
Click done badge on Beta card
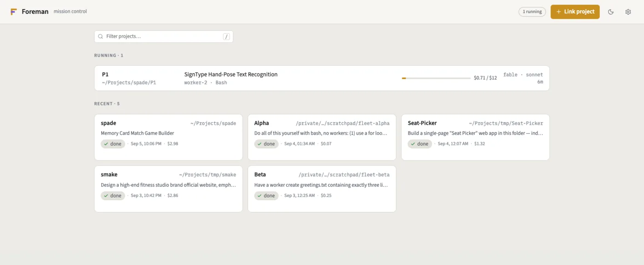coord(266,196)
